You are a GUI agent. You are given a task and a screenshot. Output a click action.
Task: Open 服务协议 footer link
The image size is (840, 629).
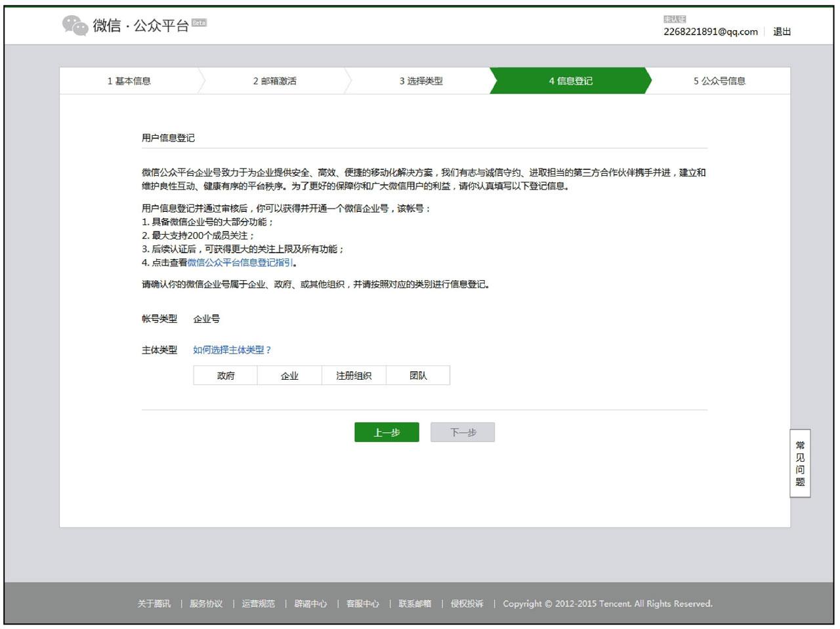(206, 603)
